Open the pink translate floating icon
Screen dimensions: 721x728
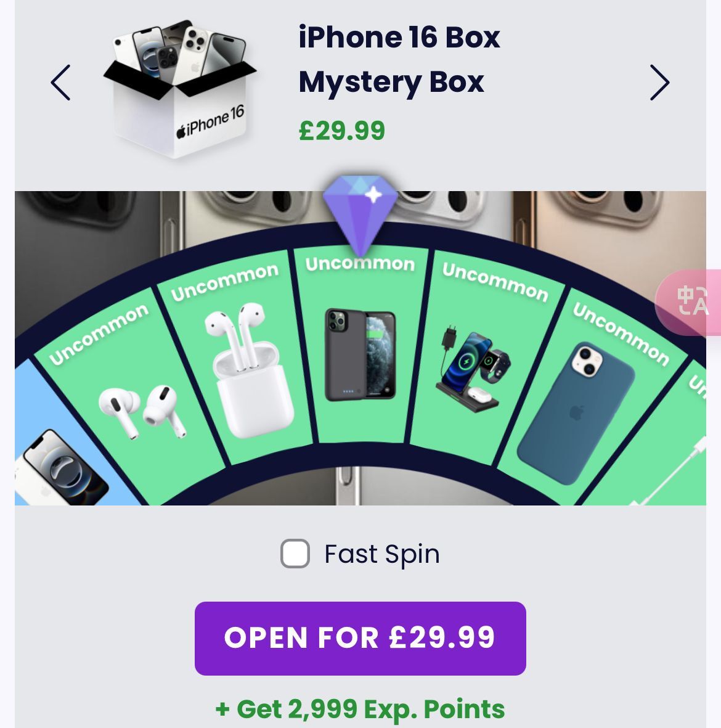(x=689, y=302)
